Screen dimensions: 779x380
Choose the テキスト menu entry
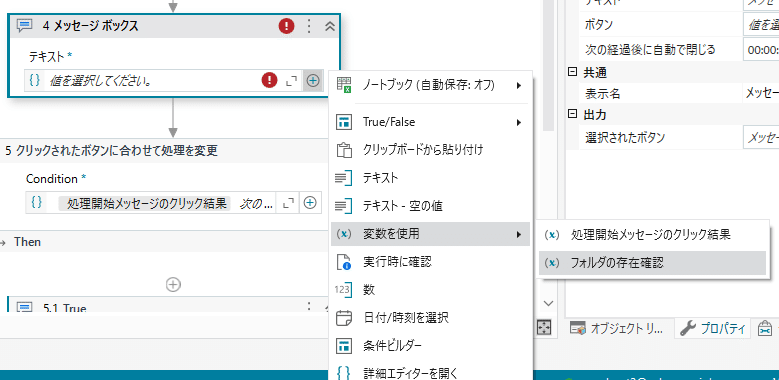[x=431, y=177]
